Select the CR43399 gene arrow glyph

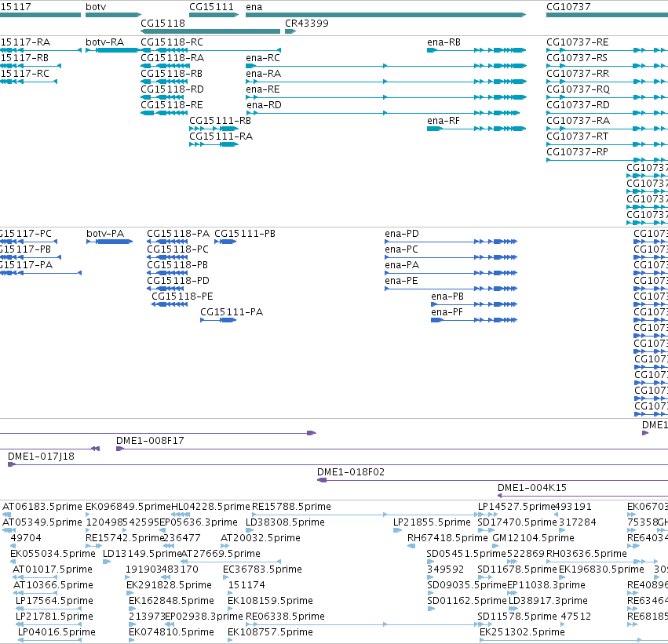click(290, 31)
